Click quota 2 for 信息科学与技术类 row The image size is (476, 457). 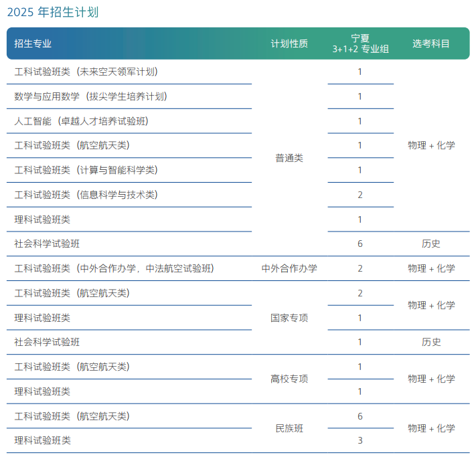coord(360,195)
